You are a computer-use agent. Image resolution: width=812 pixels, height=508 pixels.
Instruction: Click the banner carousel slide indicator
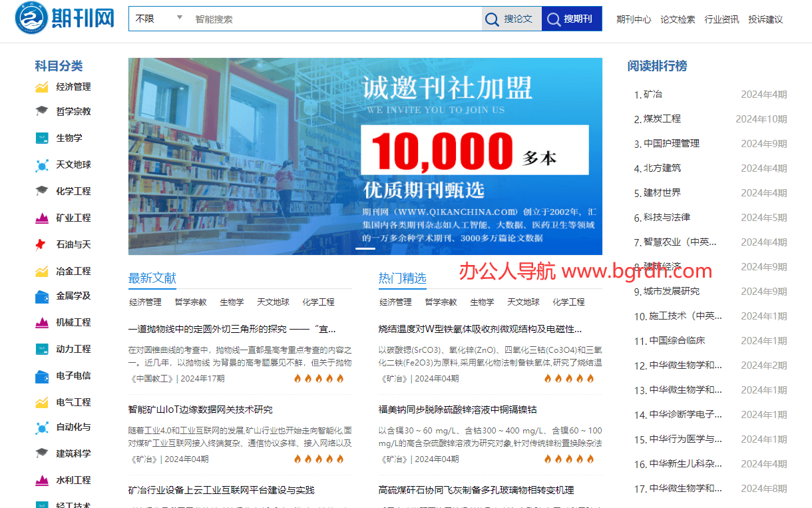365,248
